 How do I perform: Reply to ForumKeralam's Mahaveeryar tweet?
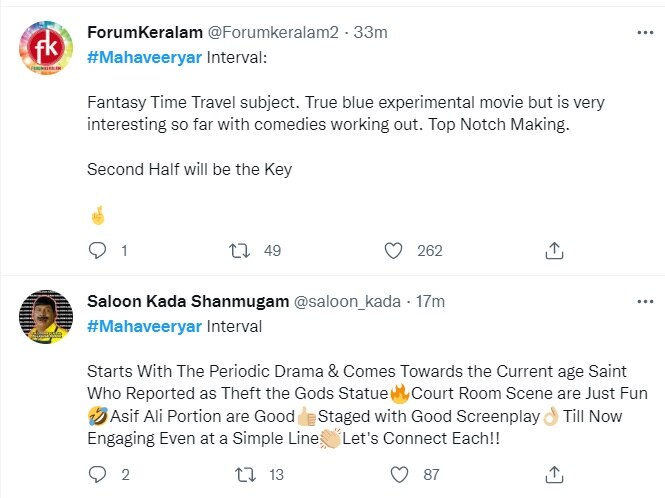(x=97, y=251)
